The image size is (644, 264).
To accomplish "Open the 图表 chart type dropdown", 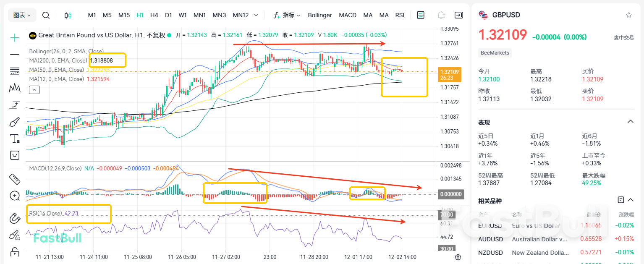I will (21, 15).
